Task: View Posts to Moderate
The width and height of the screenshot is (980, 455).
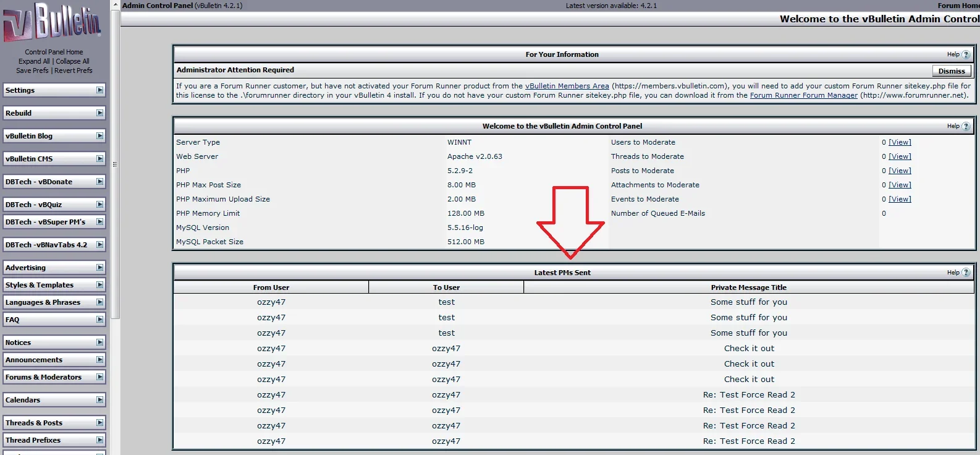Action: (x=900, y=171)
